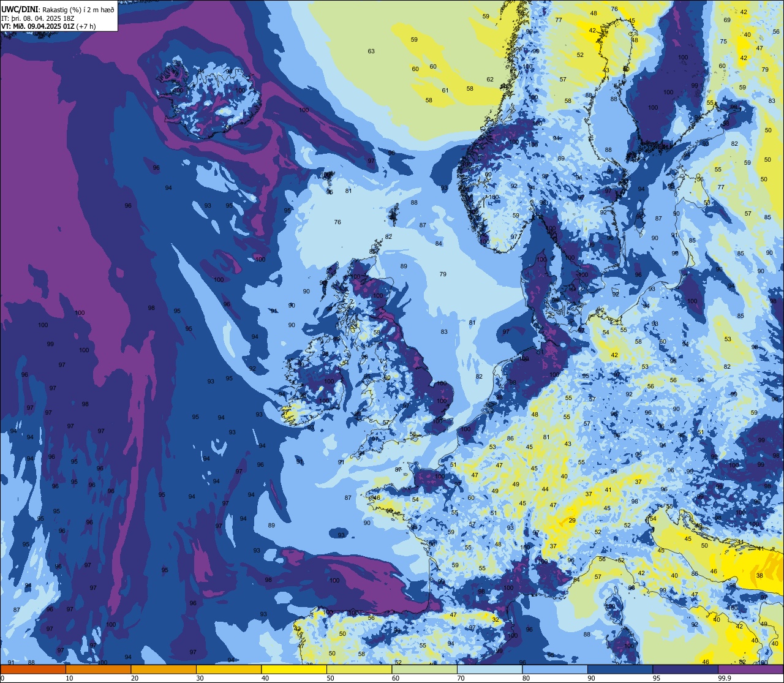Click the bright yellow 40–50 legend segment
The height and width of the screenshot is (683, 784).
294,669
